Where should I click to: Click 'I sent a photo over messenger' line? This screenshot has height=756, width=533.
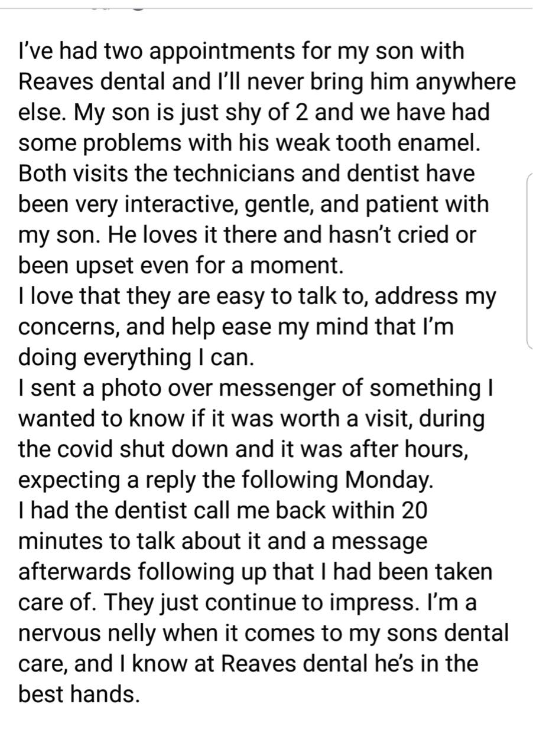258,389
